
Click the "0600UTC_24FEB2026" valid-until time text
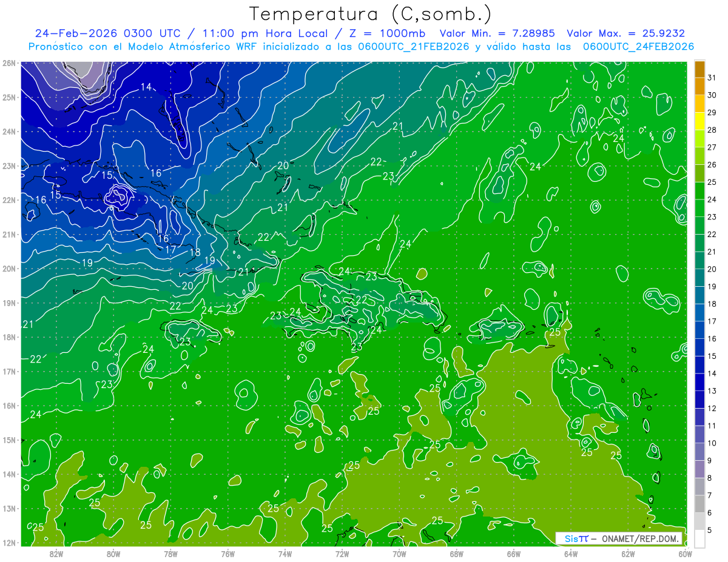click(638, 47)
